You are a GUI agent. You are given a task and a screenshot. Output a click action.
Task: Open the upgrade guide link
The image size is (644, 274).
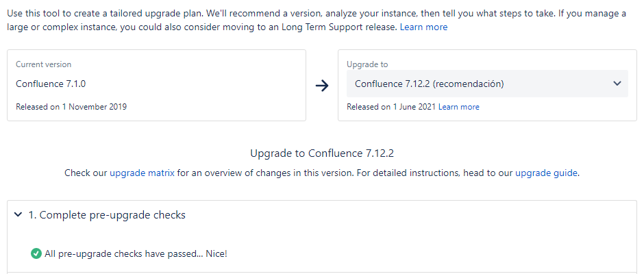pyautogui.click(x=546, y=173)
